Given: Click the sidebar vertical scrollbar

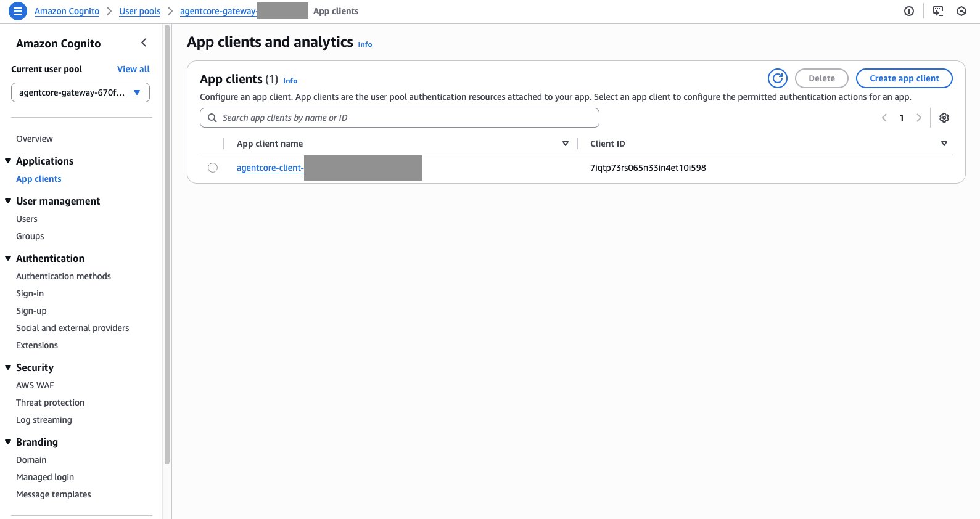Looking at the screenshot, I should click(167, 247).
